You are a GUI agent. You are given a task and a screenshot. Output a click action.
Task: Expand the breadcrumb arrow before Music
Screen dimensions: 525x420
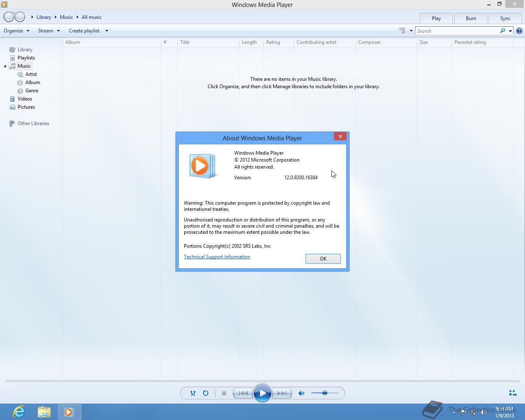(56, 17)
